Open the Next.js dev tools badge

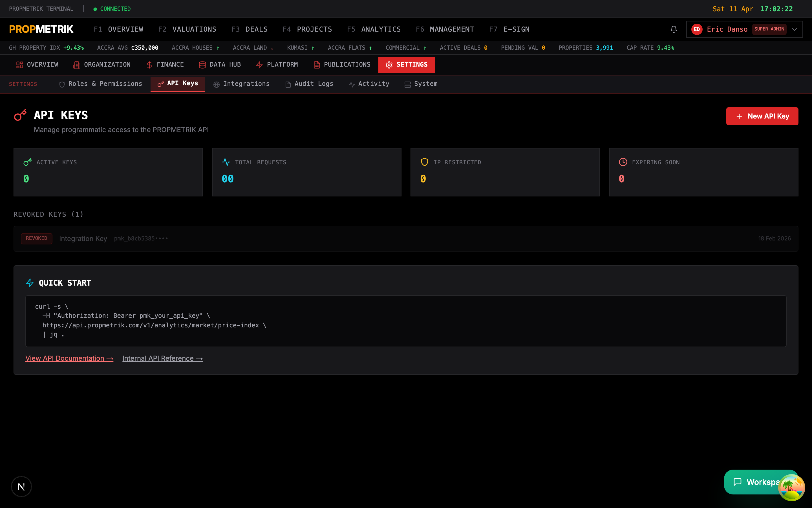click(21, 486)
